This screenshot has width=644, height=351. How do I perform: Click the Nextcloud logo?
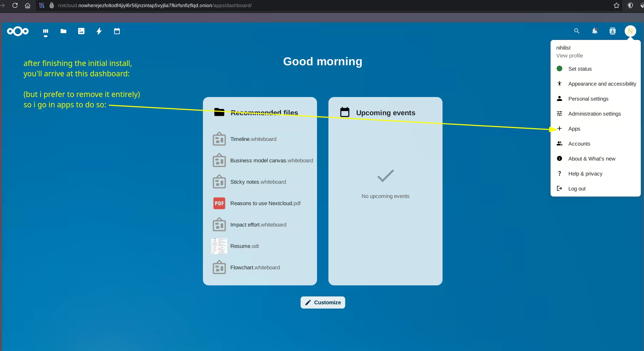[x=18, y=31]
